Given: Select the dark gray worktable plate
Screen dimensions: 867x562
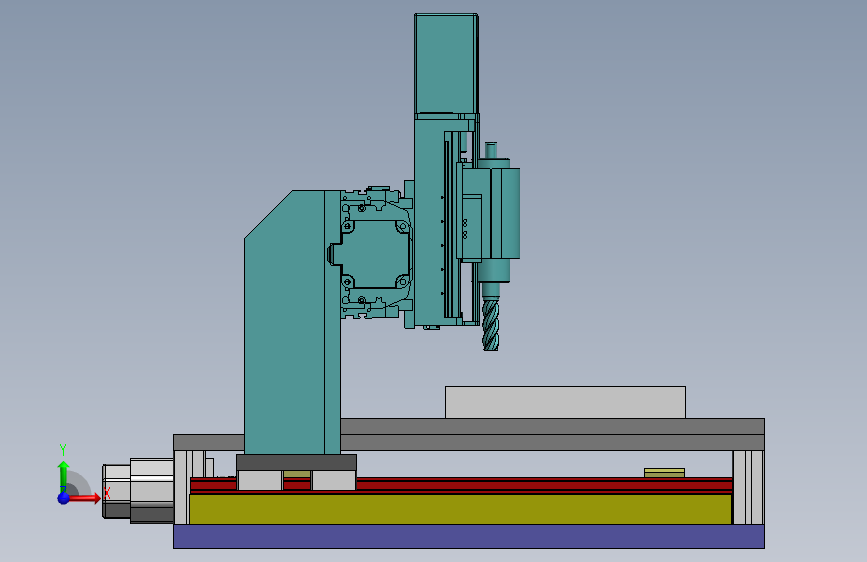Looking at the screenshot, I should click(552, 434).
